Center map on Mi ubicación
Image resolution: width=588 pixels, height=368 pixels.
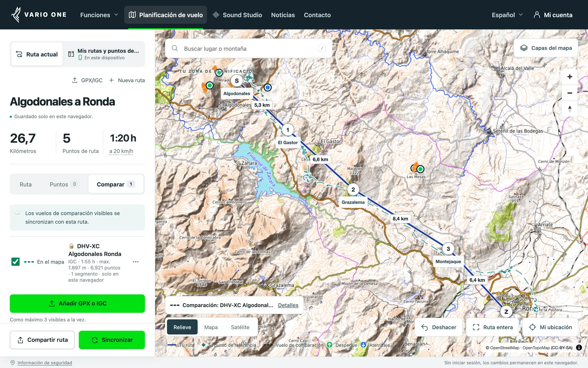coord(550,327)
